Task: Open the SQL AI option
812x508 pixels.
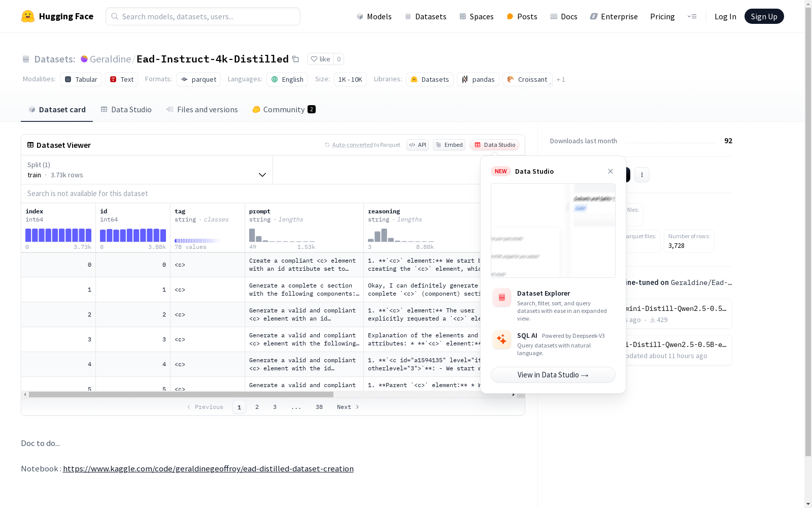Action: (553, 343)
